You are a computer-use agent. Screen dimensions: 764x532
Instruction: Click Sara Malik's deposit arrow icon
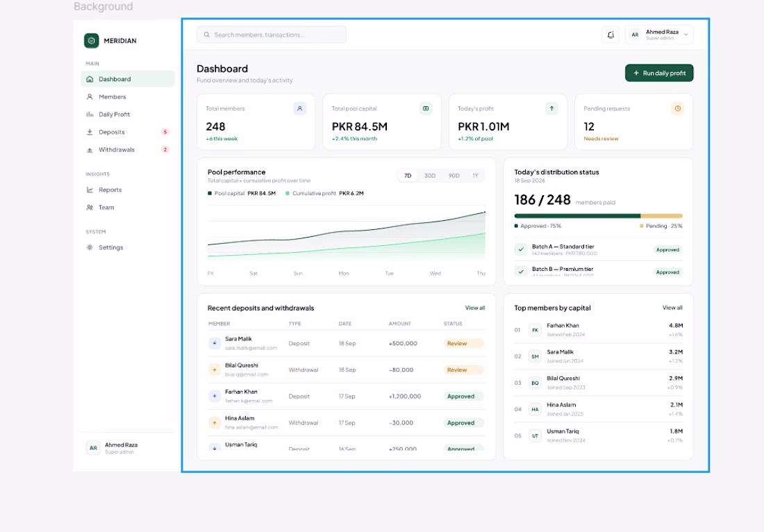[215, 343]
